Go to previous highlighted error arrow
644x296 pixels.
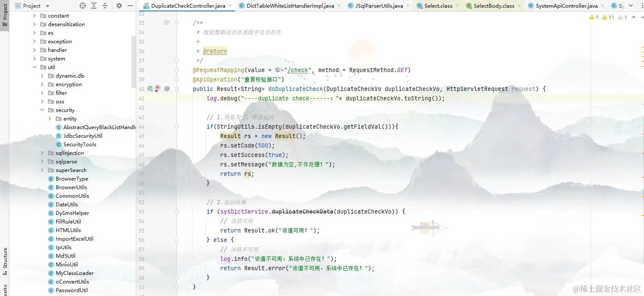633,18
